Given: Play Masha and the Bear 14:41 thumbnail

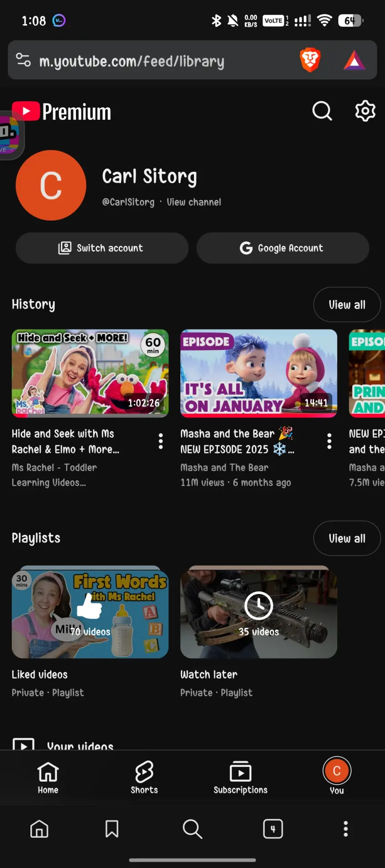Looking at the screenshot, I should [x=259, y=373].
